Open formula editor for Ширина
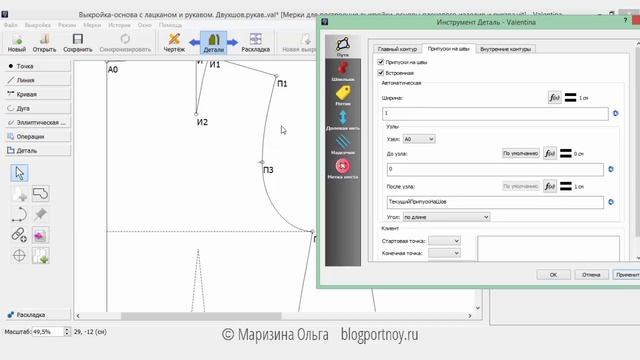This screenshot has height=360, width=640. pos(554,98)
